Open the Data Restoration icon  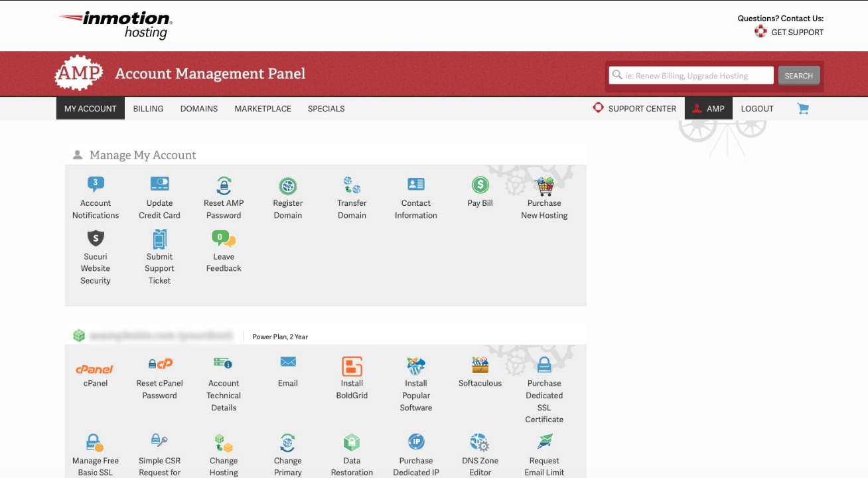coord(352,442)
